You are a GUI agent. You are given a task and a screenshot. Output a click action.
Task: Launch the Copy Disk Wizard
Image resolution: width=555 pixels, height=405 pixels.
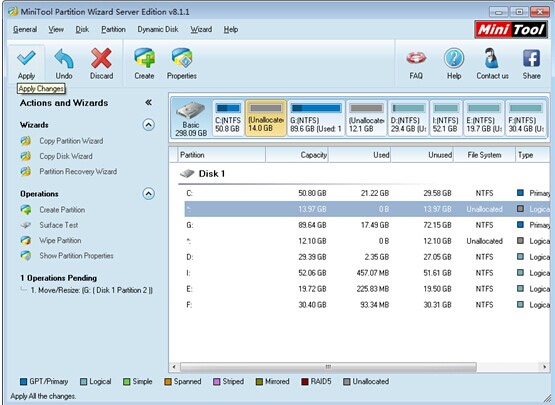coord(66,156)
